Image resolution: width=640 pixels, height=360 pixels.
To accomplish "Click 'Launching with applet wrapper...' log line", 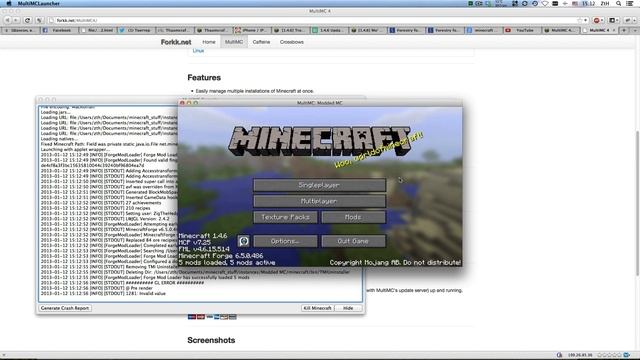I will coord(76,149).
